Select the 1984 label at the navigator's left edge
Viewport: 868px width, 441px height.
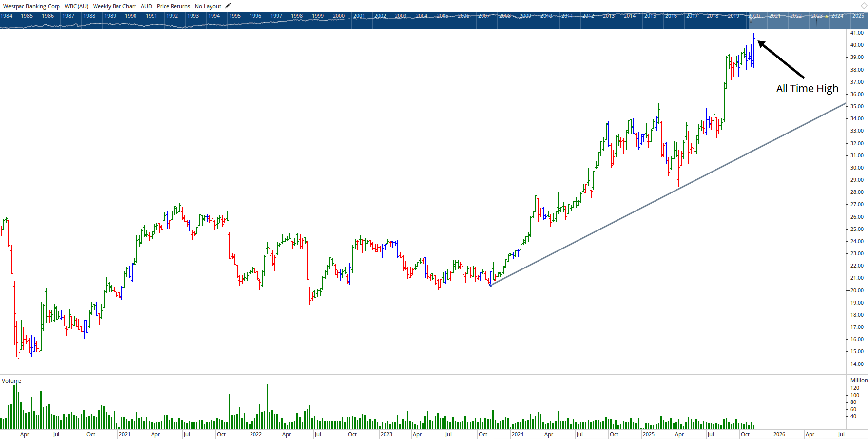(x=7, y=16)
